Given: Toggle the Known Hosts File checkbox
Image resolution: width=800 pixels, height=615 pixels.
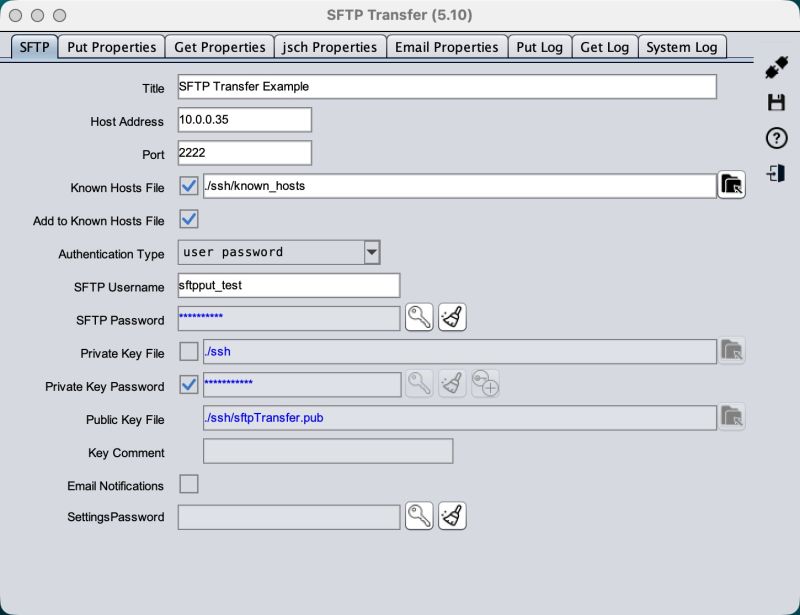Looking at the screenshot, I should (188, 186).
